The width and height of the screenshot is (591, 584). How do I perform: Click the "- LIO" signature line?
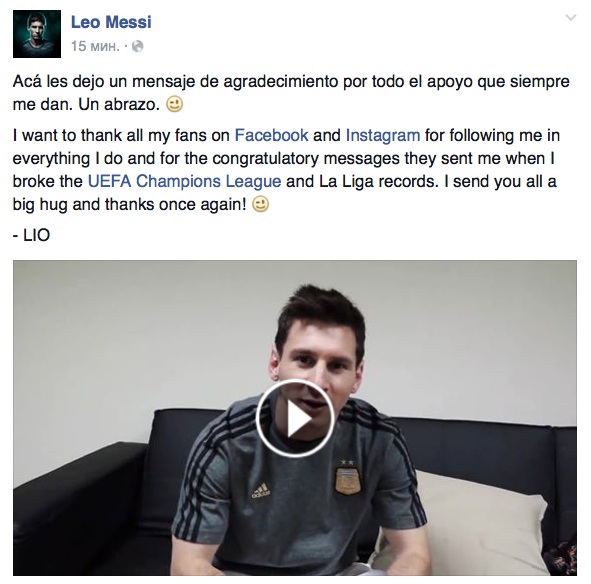pyautogui.click(x=31, y=235)
